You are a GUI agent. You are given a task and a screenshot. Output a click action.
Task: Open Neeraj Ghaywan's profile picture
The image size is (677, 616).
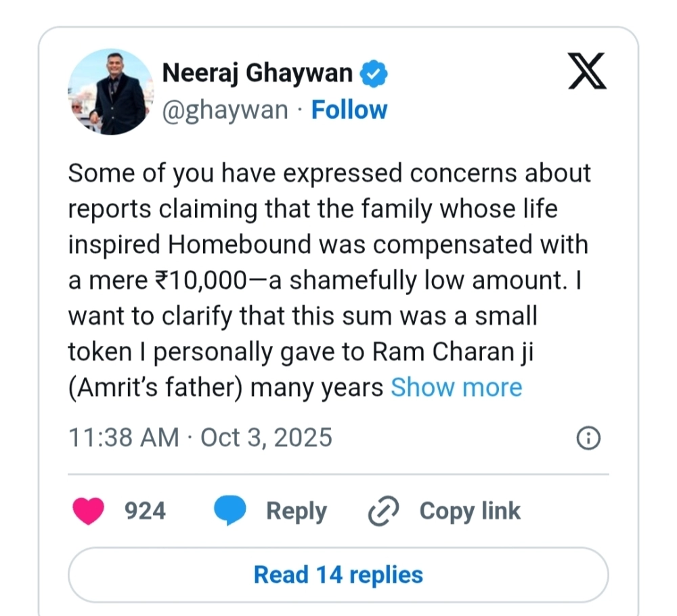point(110,92)
